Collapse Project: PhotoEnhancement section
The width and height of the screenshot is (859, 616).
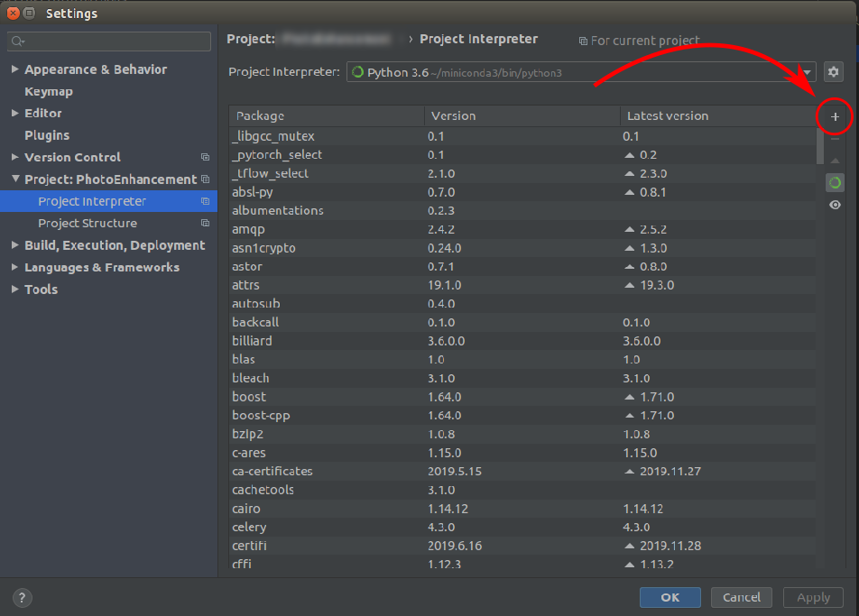tap(15, 179)
